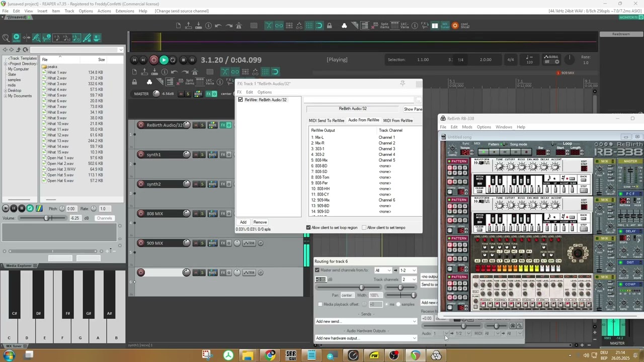The width and height of the screenshot is (644, 362).
Task: Click the Windows Start button
Action: (9, 355)
